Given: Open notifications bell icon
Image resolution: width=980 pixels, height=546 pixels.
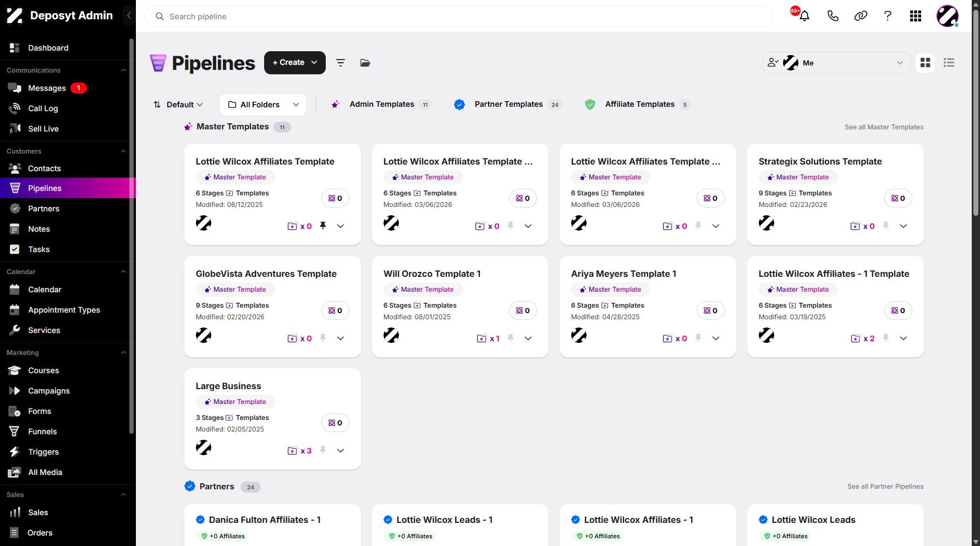Looking at the screenshot, I should [x=804, y=16].
